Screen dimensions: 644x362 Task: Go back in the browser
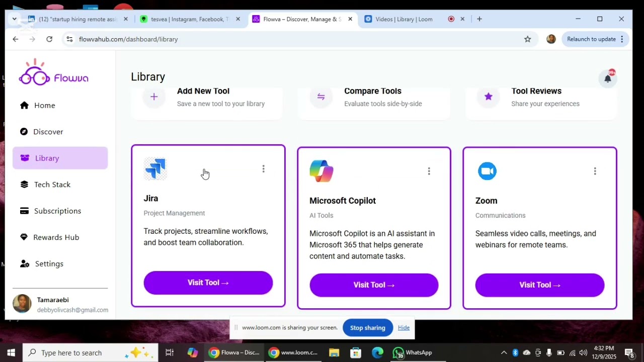point(16,39)
